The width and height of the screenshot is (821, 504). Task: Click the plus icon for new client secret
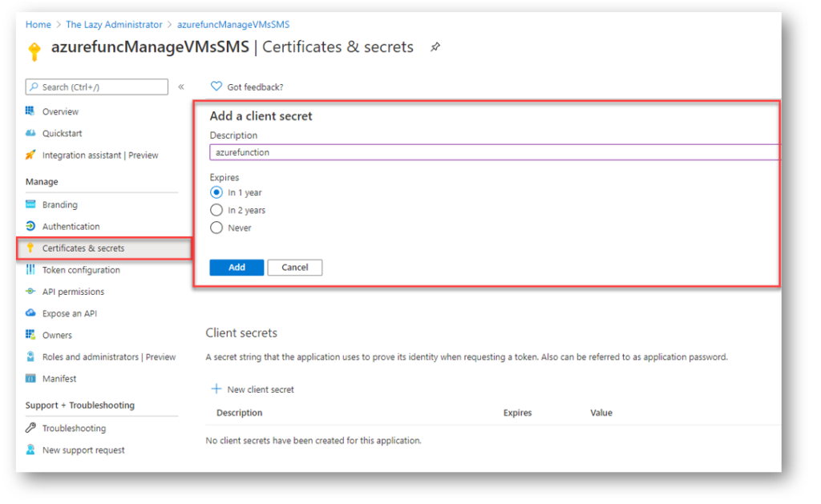point(216,389)
